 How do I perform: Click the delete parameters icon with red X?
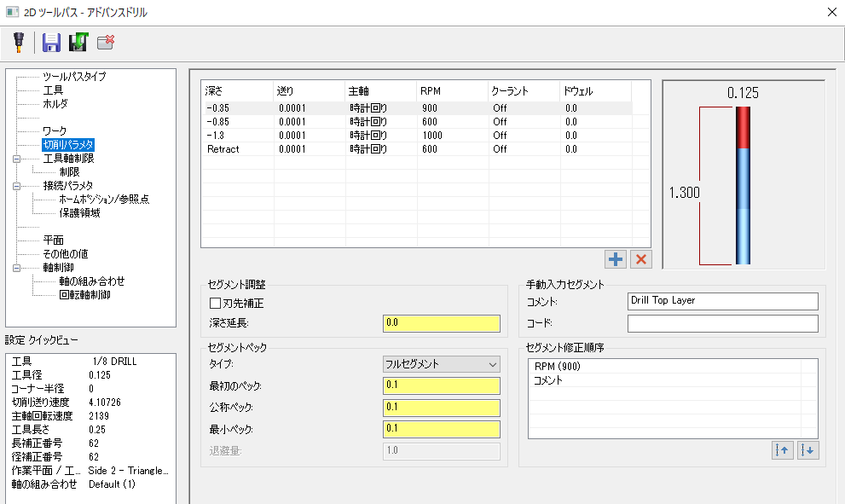(107, 42)
